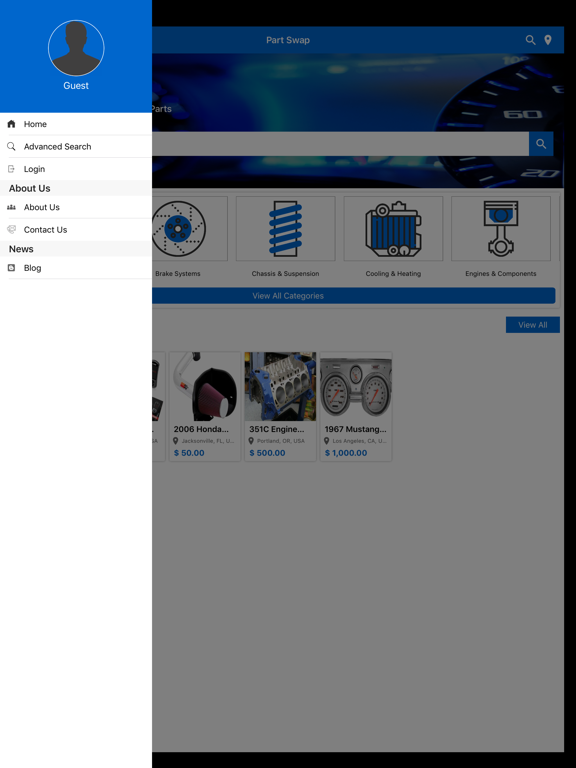Image resolution: width=576 pixels, height=768 pixels.
Task: Click the Cooling & Heating label
Action: (393, 273)
